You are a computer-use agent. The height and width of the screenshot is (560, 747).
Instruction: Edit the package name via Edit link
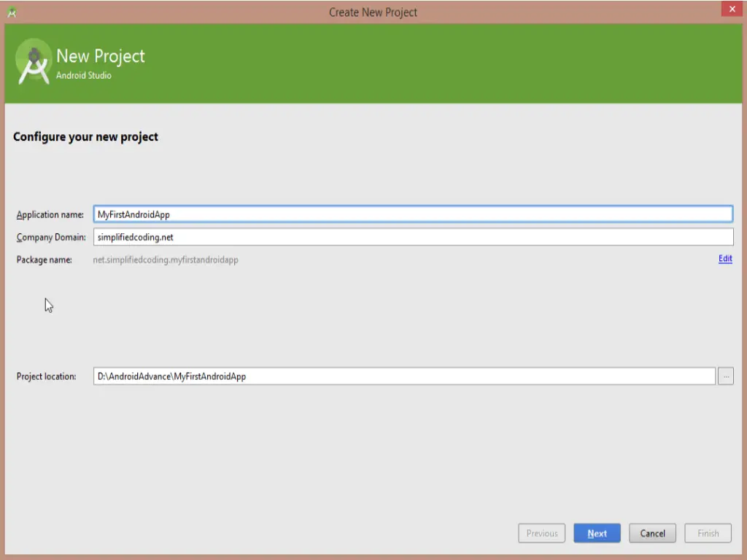pos(725,259)
